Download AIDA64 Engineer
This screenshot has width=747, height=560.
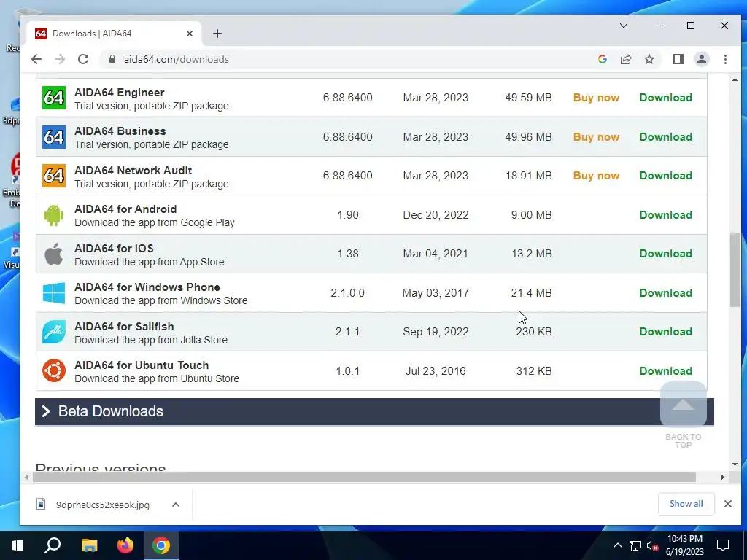coord(665,98)
